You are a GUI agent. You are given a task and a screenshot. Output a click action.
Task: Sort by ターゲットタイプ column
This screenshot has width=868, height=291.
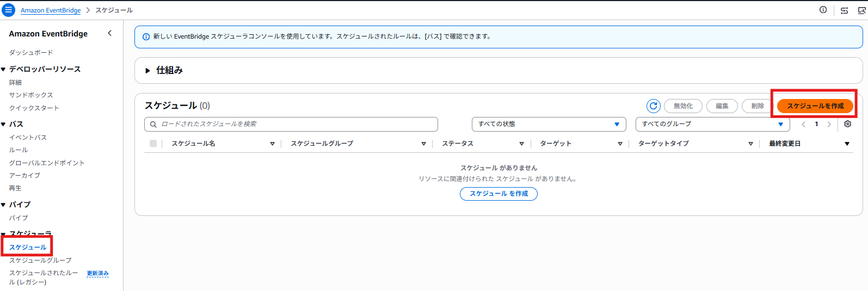[750, 144]
